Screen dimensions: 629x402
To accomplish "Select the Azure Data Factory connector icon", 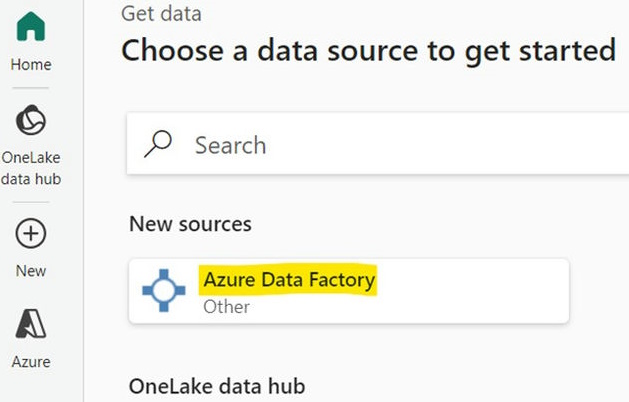I will 164,290.
